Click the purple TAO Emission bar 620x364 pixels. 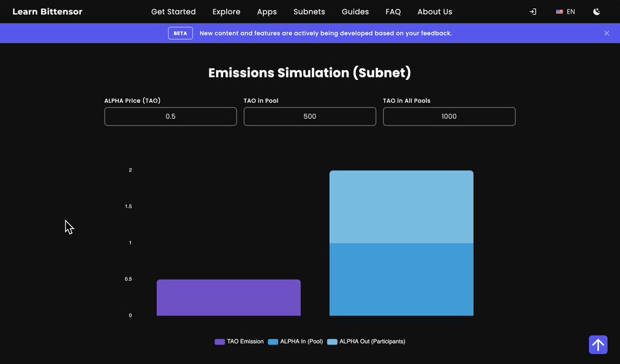coord(229,297)
